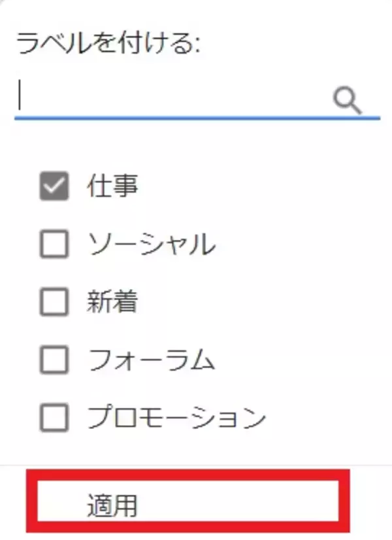The image size is (392, 540).
Task: Select the 仕事 label text
Action: pyautogui.click(x=112, y=187)
